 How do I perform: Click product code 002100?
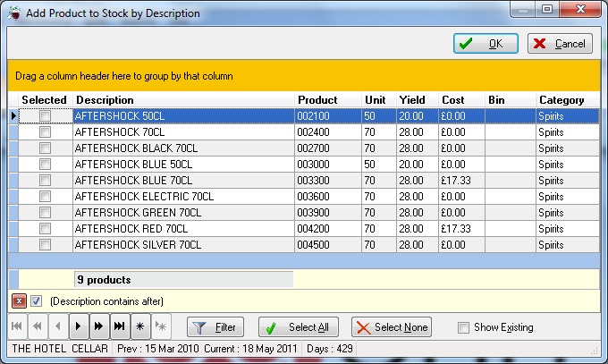point(328,115)
